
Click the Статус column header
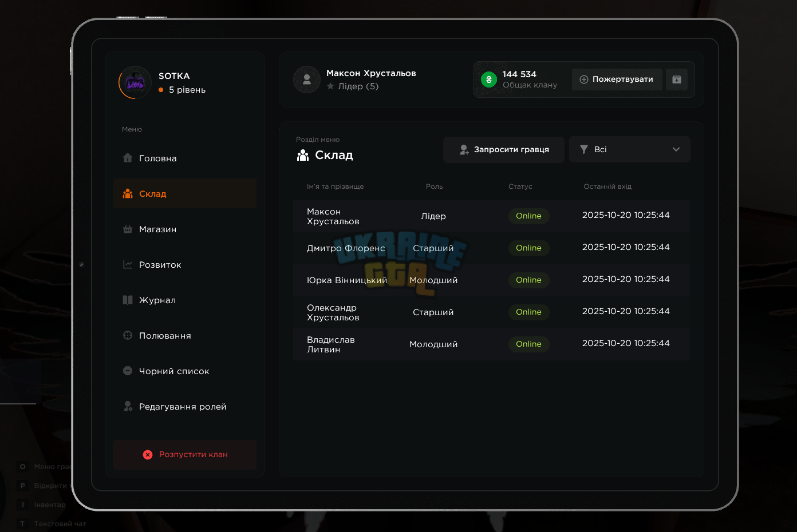[x=520, y=186]
